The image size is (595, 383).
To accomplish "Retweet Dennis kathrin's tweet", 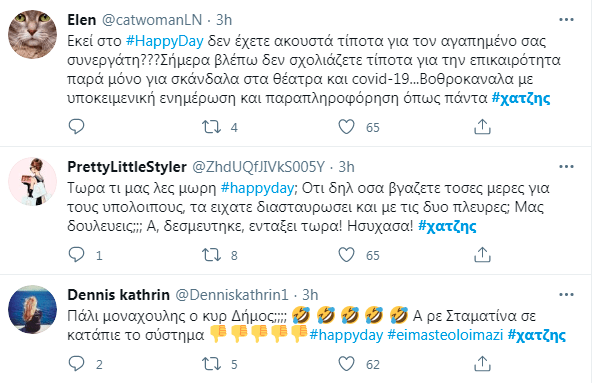I will point(211,364).
